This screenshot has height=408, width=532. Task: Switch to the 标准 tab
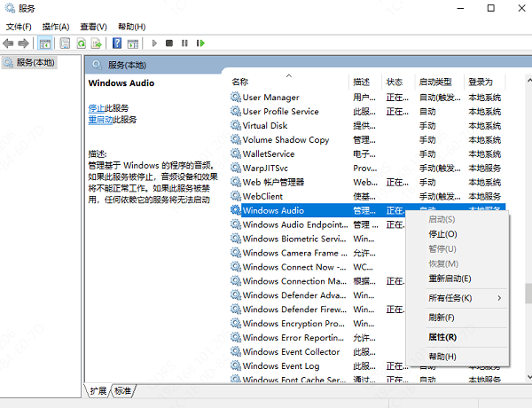[x=122, y=391]
